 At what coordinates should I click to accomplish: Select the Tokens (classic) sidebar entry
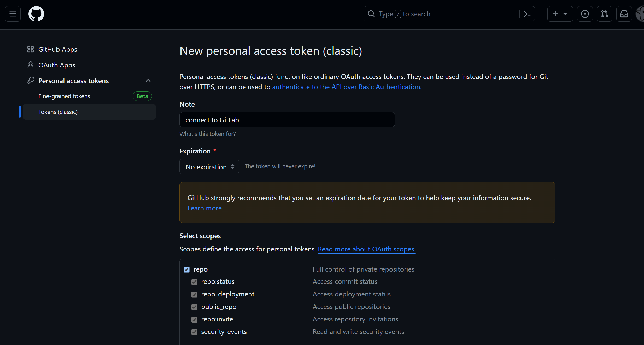click(58, 112)
